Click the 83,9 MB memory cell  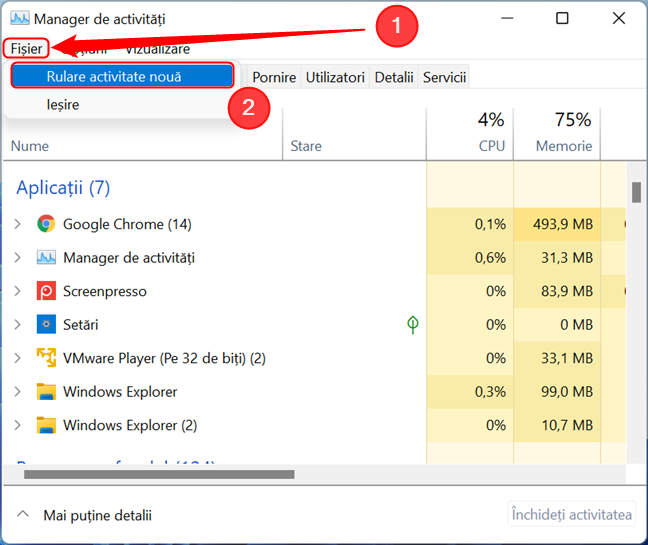[557, 291]
